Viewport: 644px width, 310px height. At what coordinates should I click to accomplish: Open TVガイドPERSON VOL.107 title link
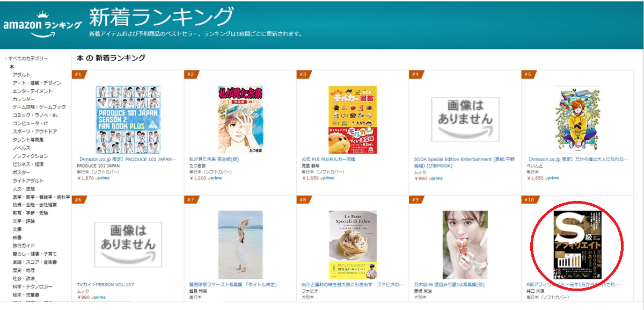(x=106, y=285)
